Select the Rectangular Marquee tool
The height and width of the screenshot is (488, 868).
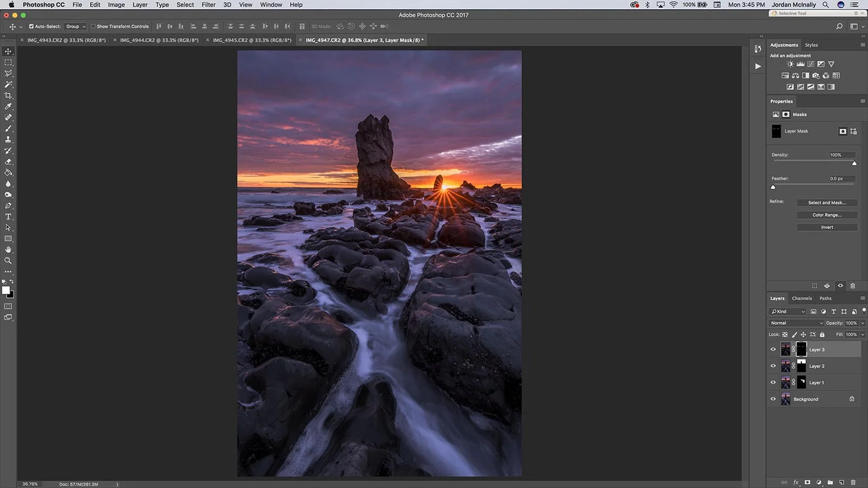(8, 62)
